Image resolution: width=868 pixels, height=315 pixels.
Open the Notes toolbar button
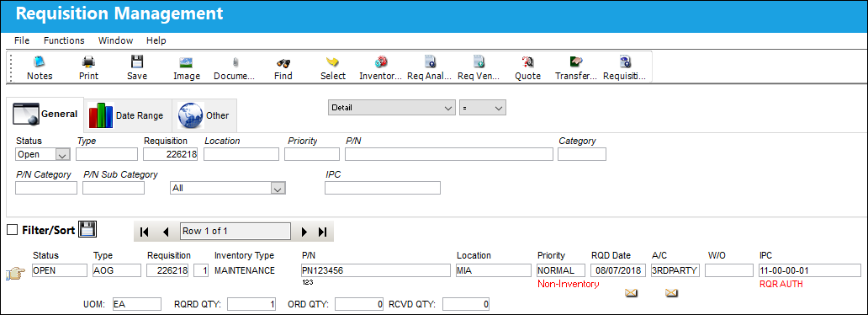pos(40,67)
